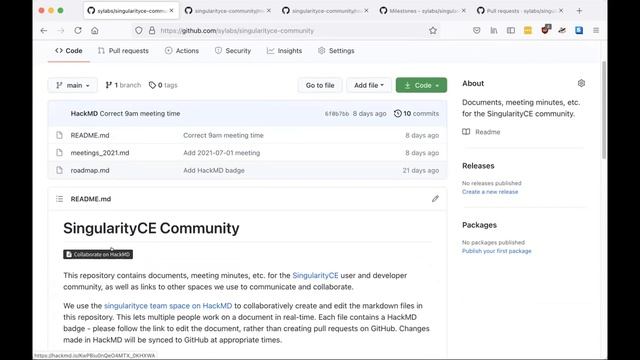The height and width of the screenshot is (360, 640).
Task: Open singularityce team space on HackMD link
Action: tap(168, 306)
